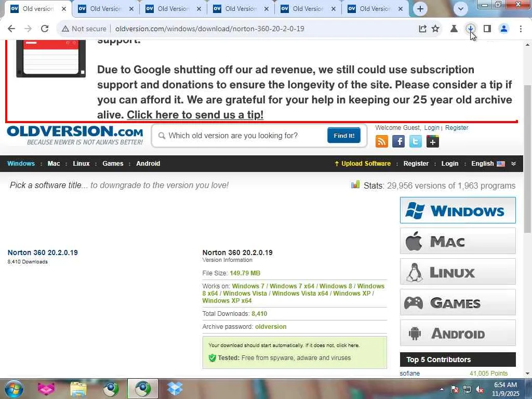Open the Twitter social icon

416,141
